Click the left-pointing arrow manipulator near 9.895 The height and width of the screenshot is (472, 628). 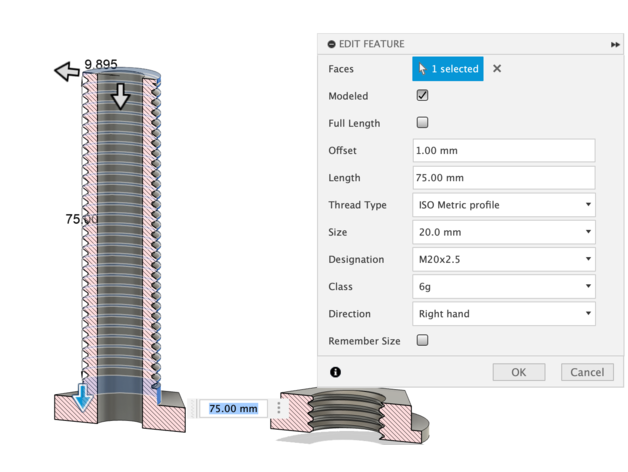coord(68,71)
